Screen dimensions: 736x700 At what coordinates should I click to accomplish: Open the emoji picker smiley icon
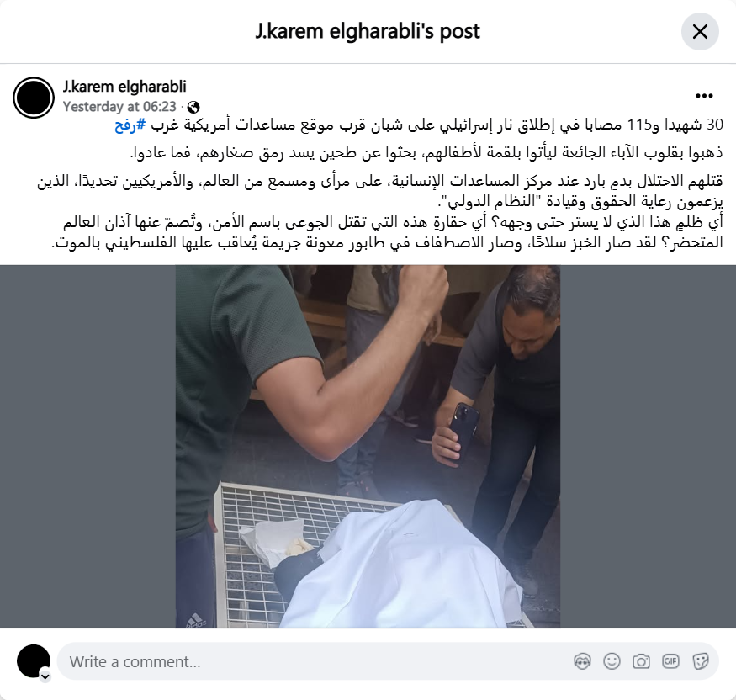(612, 661)
